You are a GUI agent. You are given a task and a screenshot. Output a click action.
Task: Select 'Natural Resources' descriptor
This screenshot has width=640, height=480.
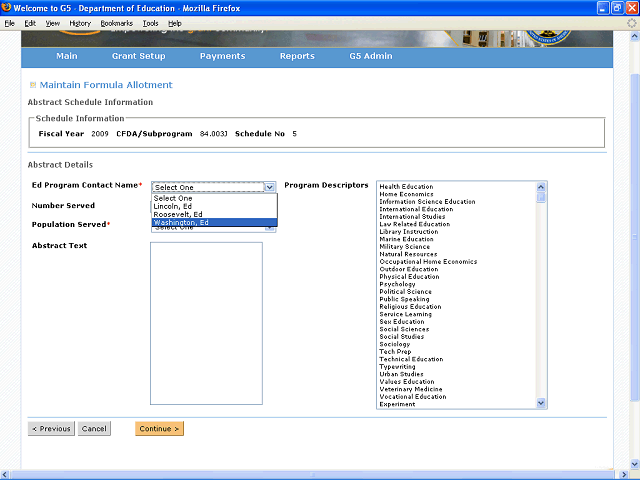pos(408,254)
